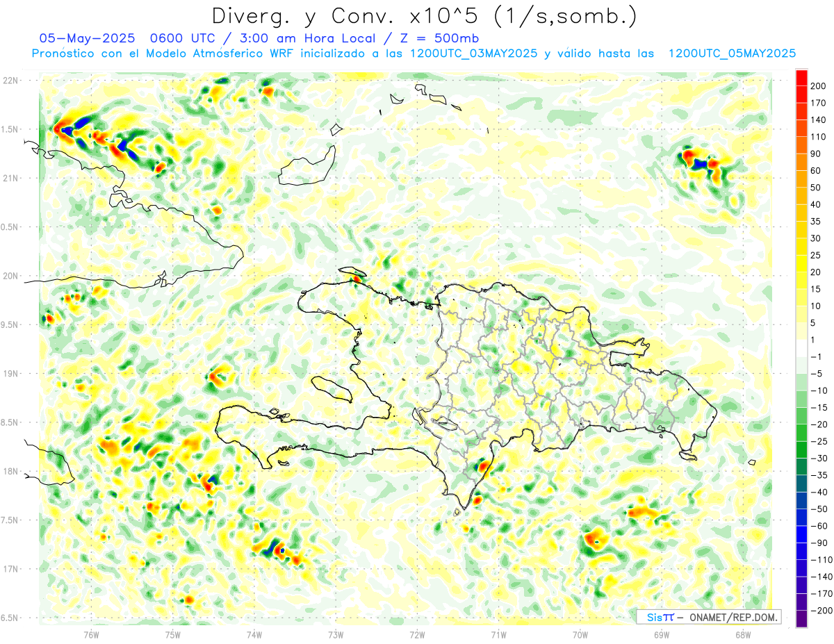834x644 pixels.
Task: Click the '71W' longitude label
Action: 498,634
